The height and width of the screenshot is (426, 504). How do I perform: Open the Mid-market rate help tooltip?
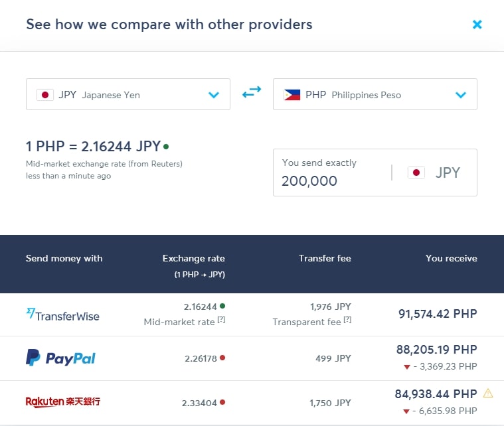pos(222,320)
